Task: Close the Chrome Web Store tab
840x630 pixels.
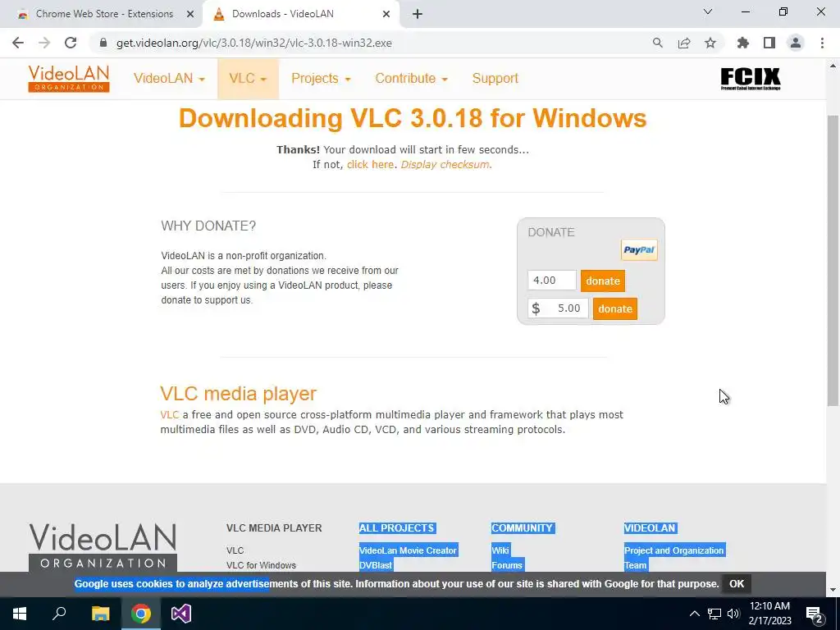Action: (x=190, y=15)
